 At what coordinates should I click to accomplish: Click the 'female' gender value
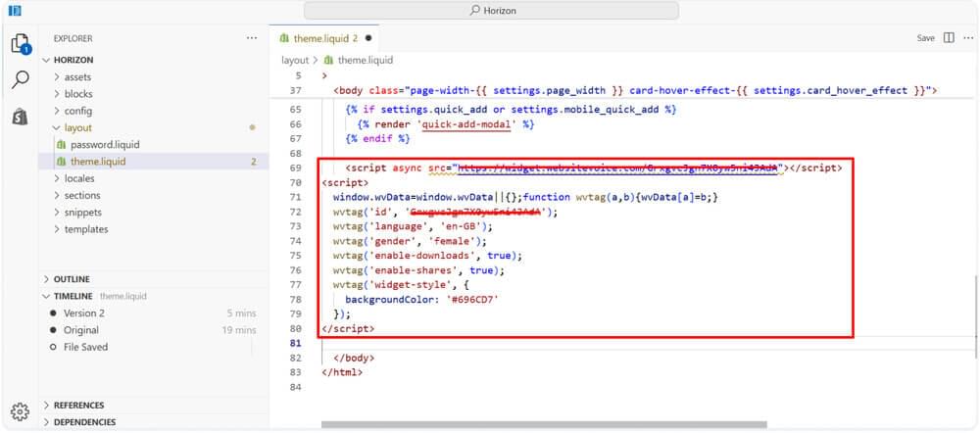click(451, 241)
